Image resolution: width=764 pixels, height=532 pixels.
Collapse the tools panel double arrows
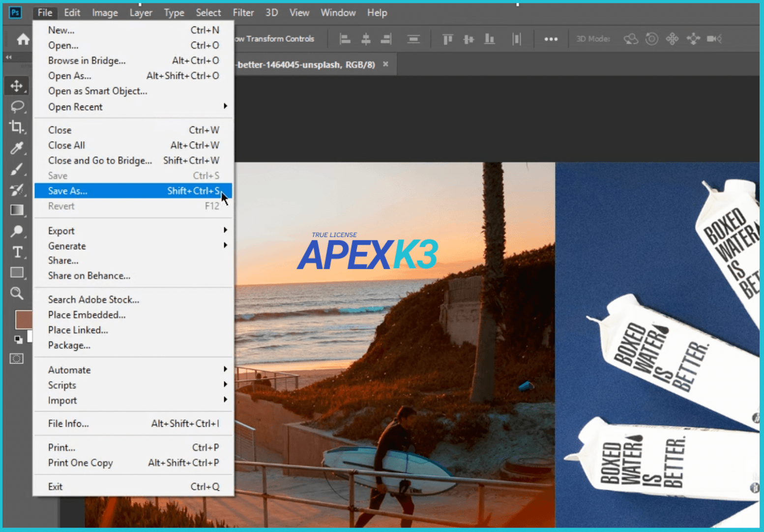[x=9, y=58]
